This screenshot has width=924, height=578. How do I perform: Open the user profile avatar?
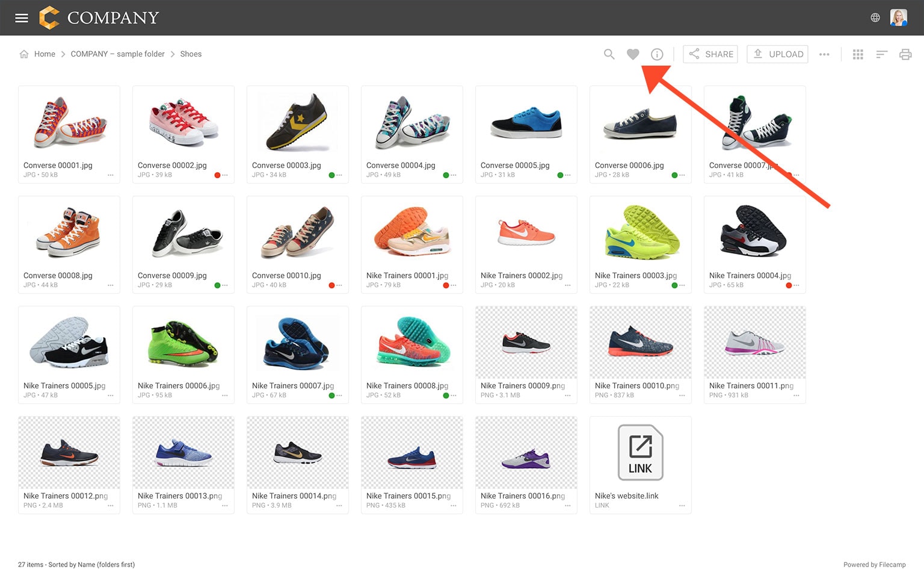(898, 17)
